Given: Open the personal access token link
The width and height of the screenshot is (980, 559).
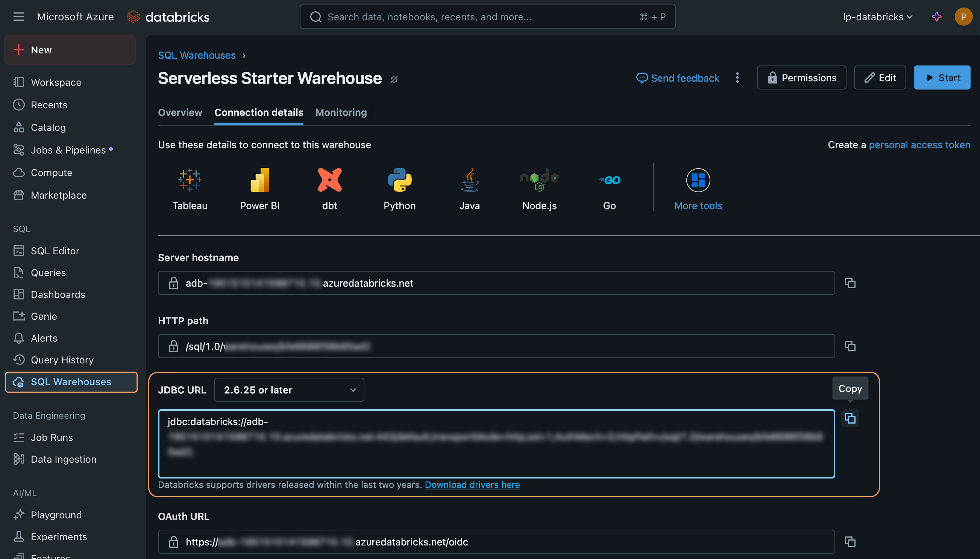Looking at the screenshot, I should (919, 145).
